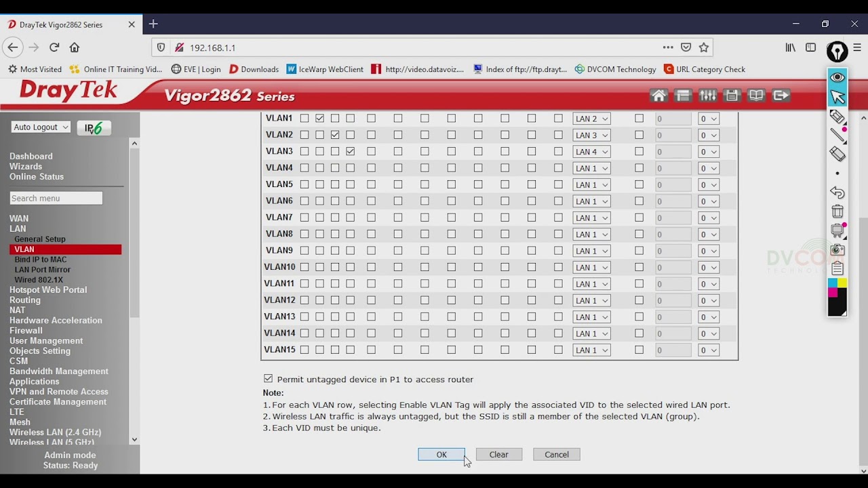Screen dimensions: 868x488
Task: Open the Auto Logout dropdown
Action: click(41, 127)
